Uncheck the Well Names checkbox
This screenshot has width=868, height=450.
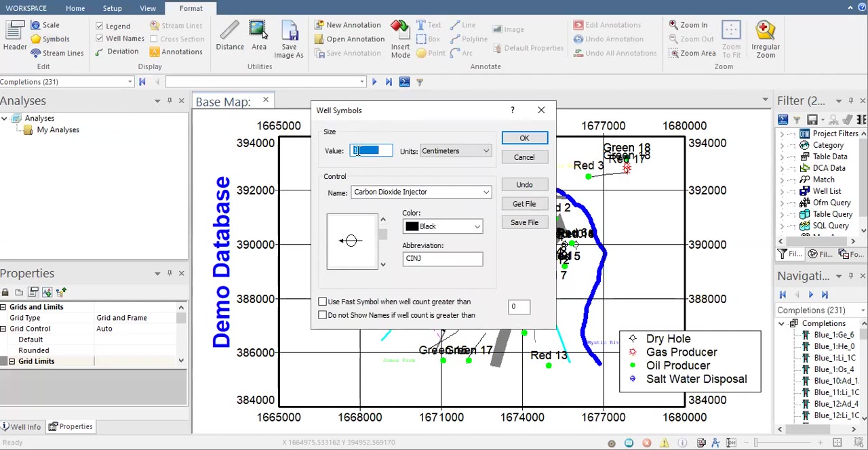click(x=100, y=39)
